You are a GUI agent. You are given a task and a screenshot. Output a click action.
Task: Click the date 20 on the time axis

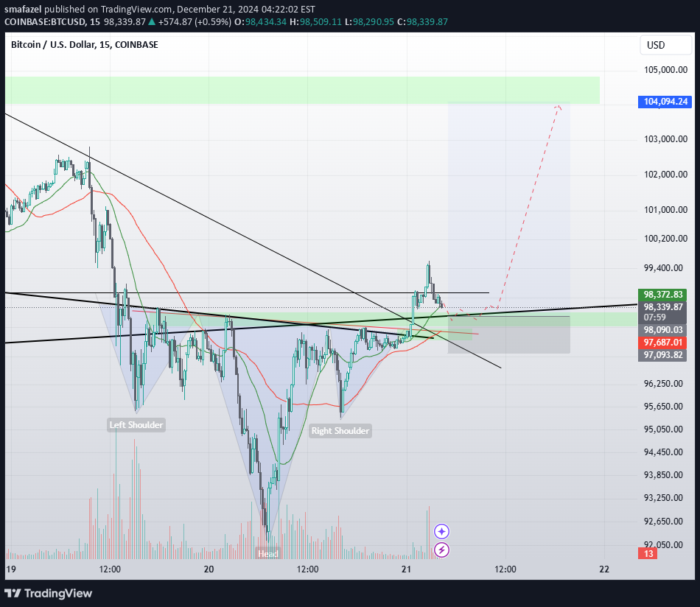click(x=209, y=569)
